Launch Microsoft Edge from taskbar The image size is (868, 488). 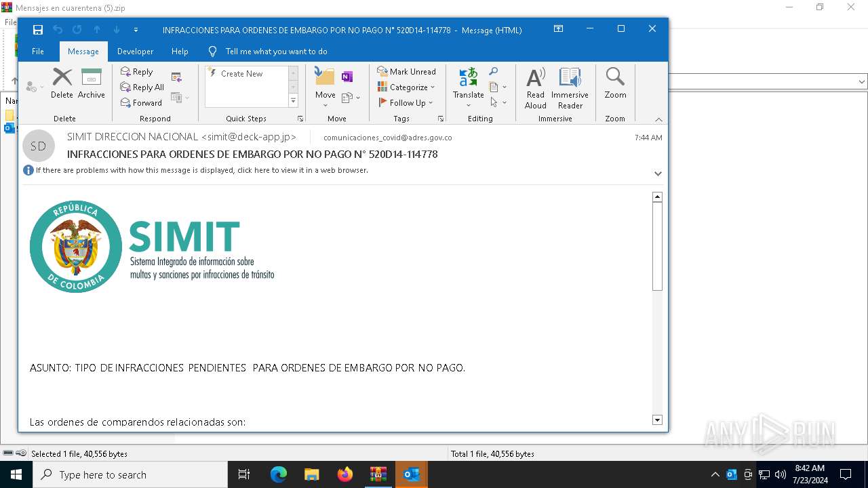(x=279, y=474)
